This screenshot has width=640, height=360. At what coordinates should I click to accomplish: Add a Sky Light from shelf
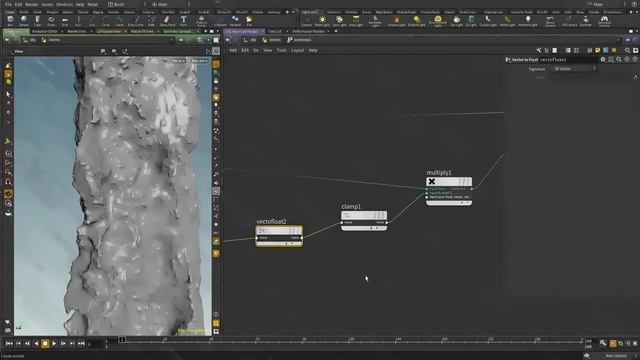456,21
